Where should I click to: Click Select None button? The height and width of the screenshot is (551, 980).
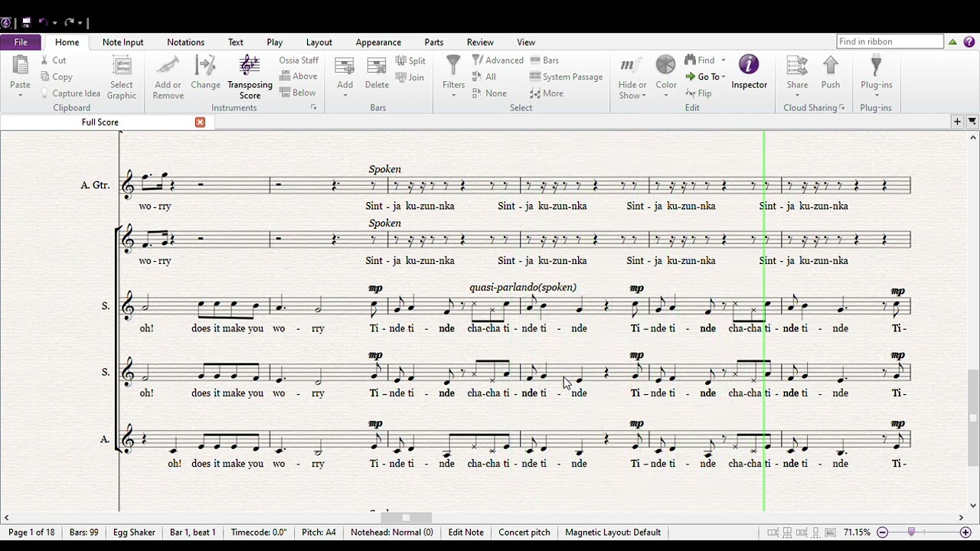click(489, 93)
